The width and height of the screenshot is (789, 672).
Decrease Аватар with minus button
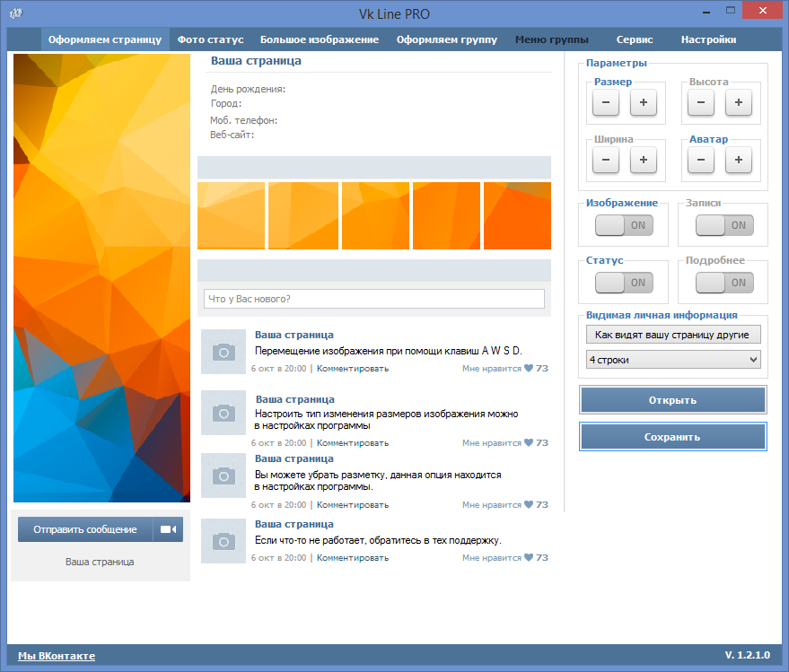(x=701, y=160)
